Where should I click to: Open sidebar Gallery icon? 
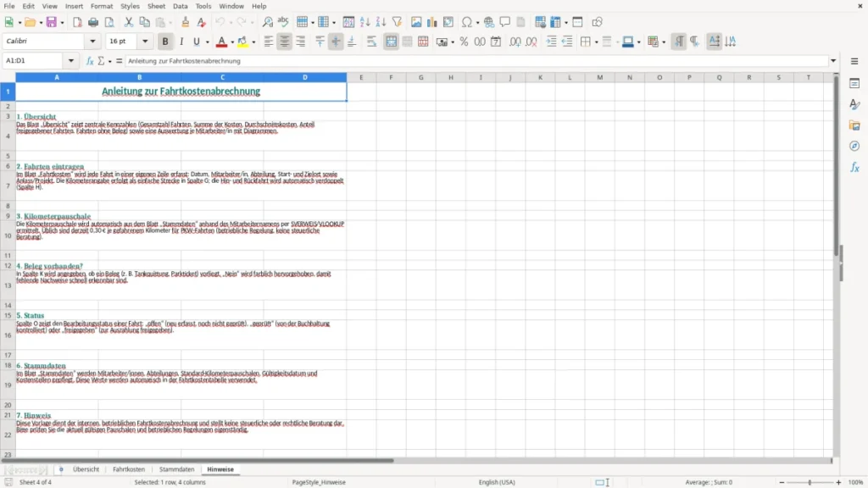pyautogui.click(x=854, y=125)
